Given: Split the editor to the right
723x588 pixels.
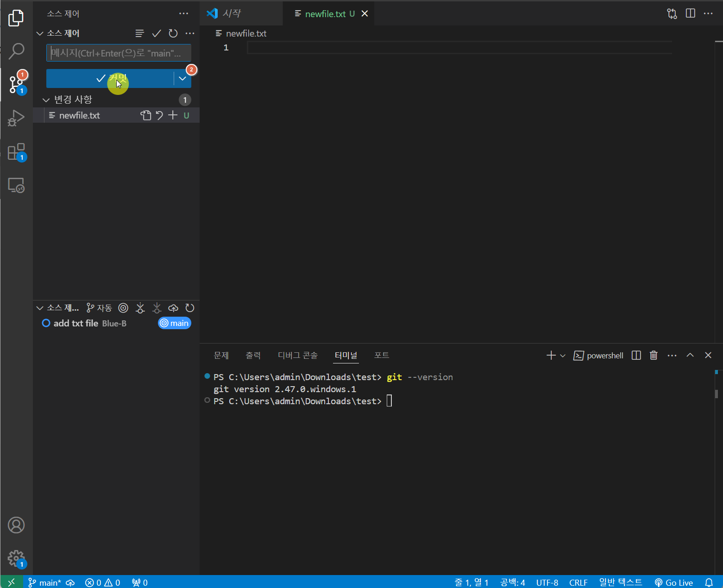Looking at the screenshot, I should point(691,13).
